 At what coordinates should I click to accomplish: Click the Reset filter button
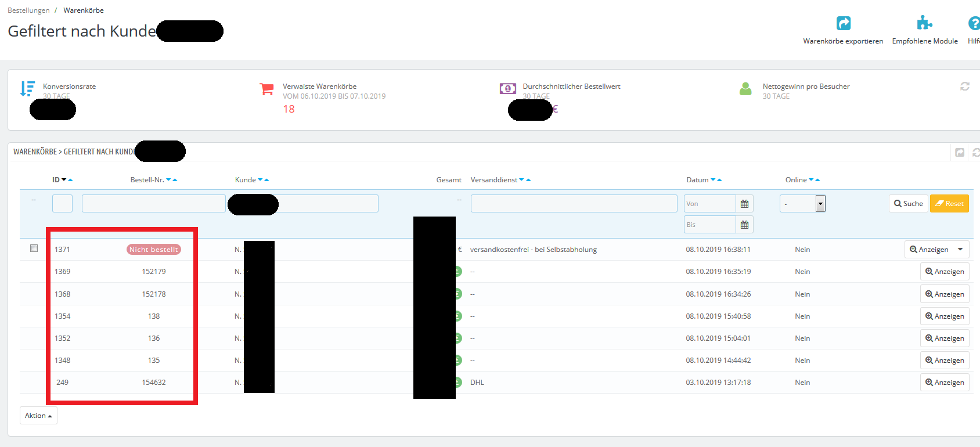coord(949,204)
